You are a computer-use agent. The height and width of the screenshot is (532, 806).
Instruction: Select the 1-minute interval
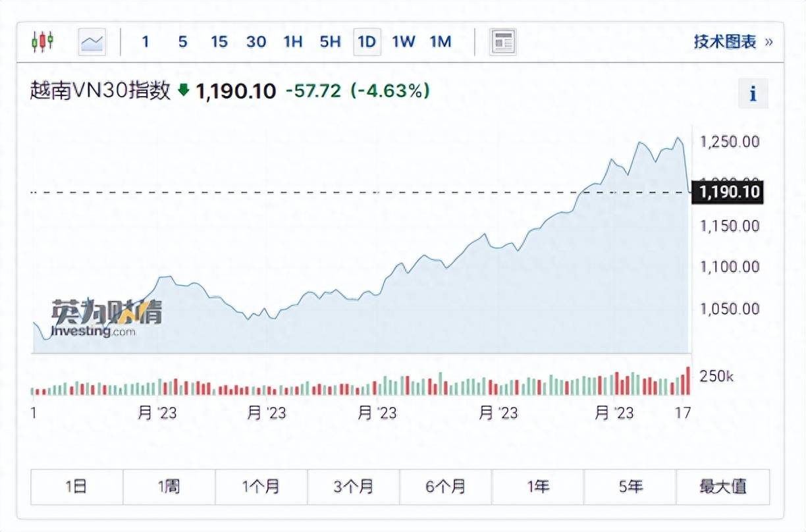(145, 42)
